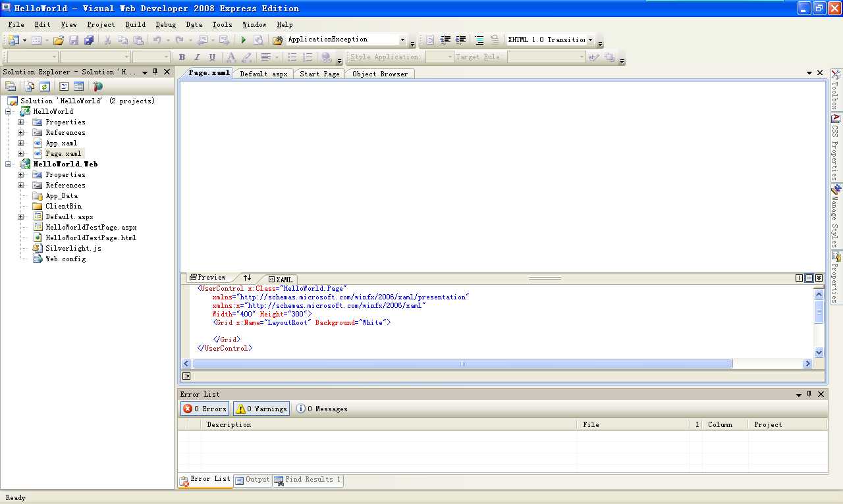Click the Bold formatting icon
The width and height of the screenshot is (843, 504).
pos(182,57)
